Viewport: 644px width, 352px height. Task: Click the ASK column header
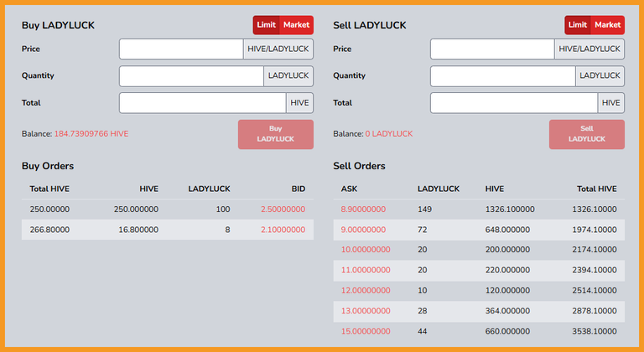coord(349,189)
